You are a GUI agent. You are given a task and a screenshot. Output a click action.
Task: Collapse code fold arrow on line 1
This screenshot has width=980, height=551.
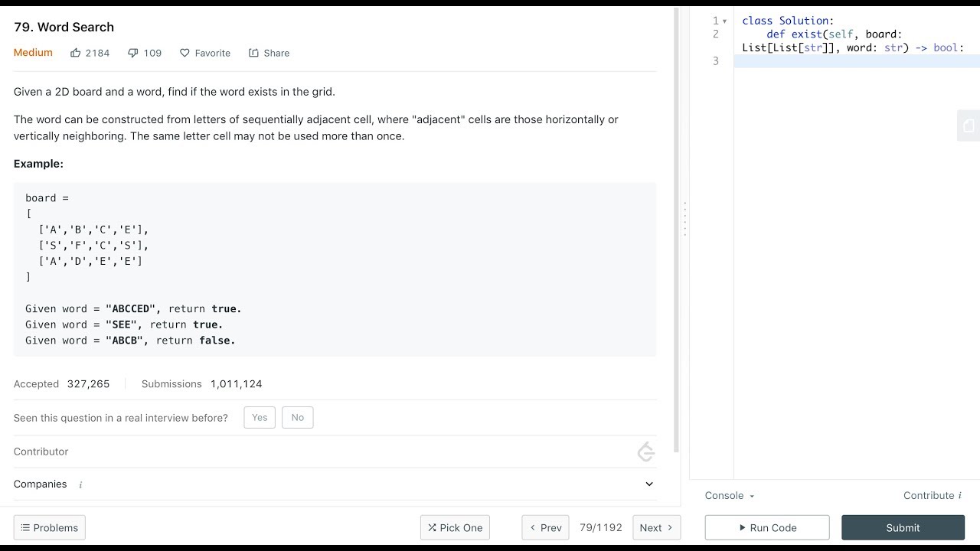(x=725, y=21)
